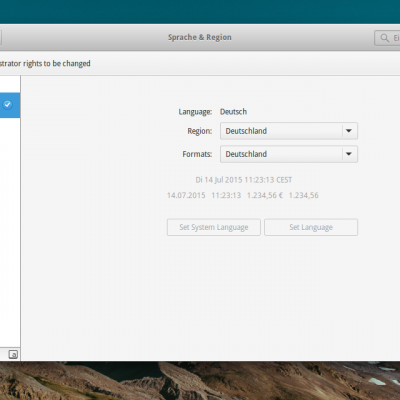Focus the search input field in the header
The height and width of the screenshot is (400, 400).
(387, 38)
